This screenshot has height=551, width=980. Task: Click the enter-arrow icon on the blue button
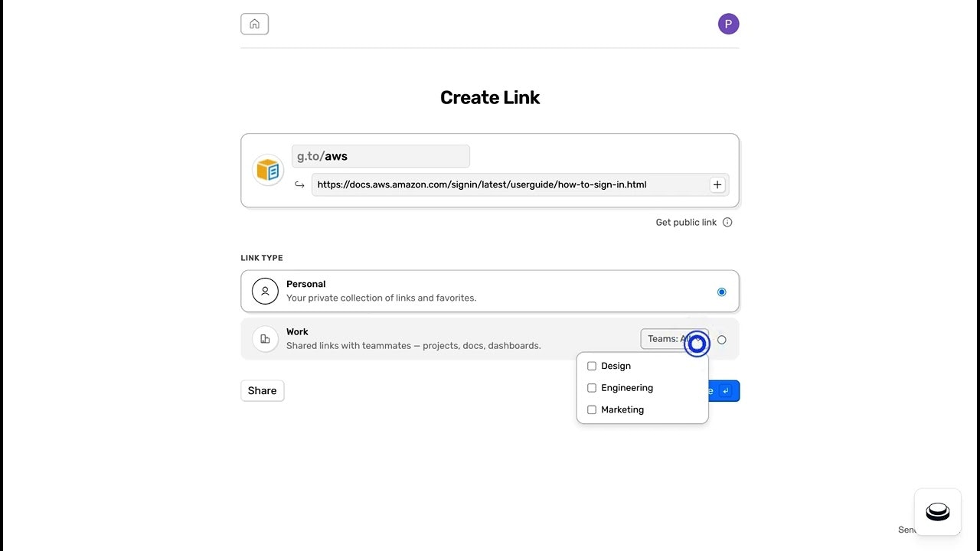pyautogui.click(x=726, y=390)
